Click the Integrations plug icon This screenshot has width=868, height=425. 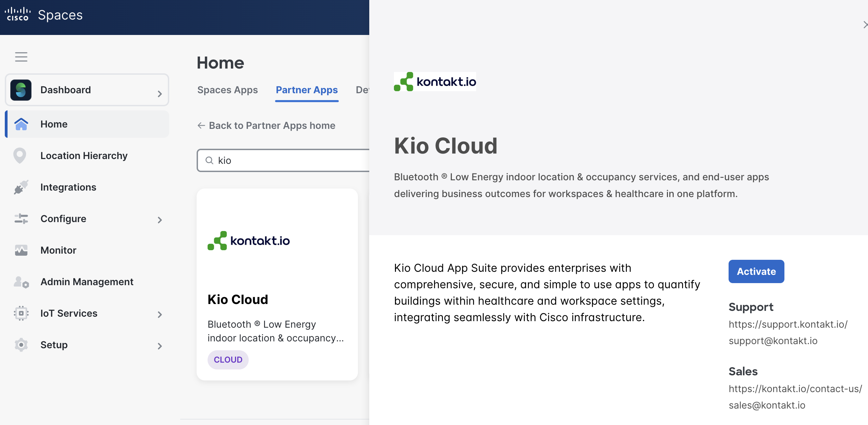click(x=21, y=187)
